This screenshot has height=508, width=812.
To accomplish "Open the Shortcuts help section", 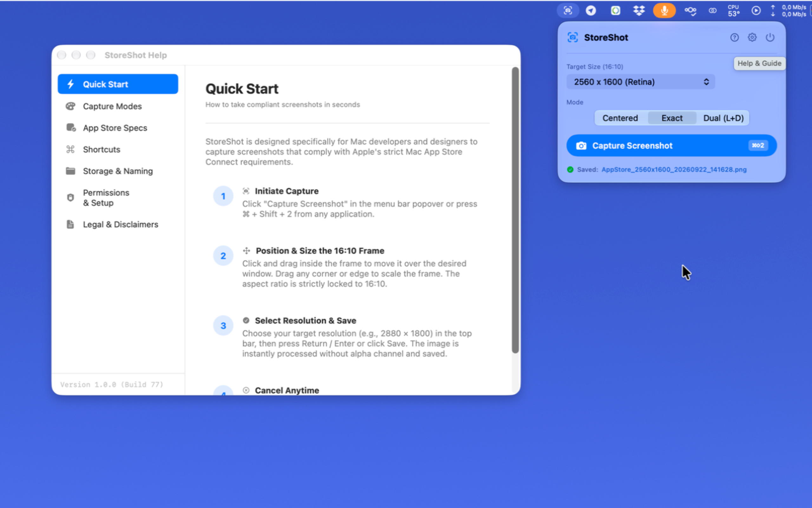I will [118, 149].
